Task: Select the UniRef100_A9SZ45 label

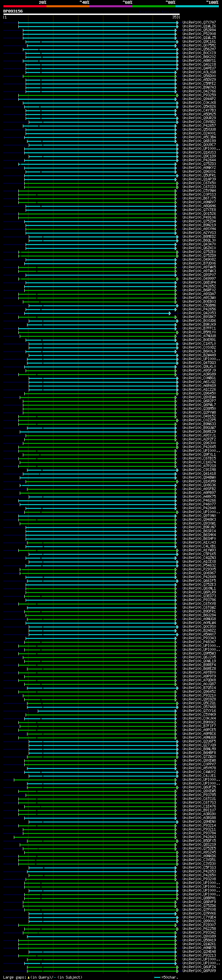Action: [199, 852]
